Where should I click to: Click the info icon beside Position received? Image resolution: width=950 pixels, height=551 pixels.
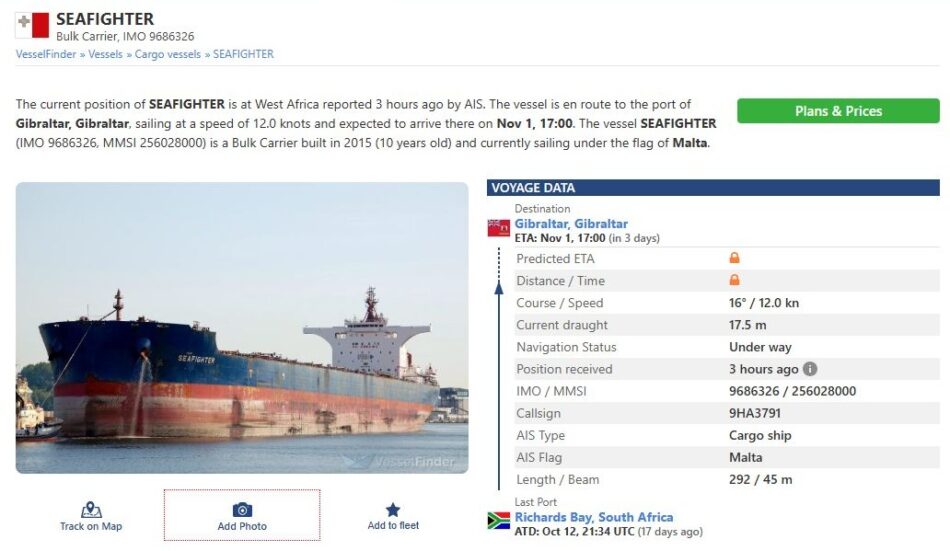pyautogui.click(x=810, y=369)
